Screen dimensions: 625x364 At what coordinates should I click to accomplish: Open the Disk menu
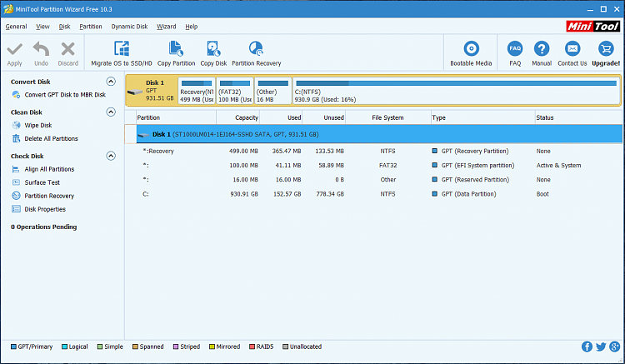tap(64, 27)
